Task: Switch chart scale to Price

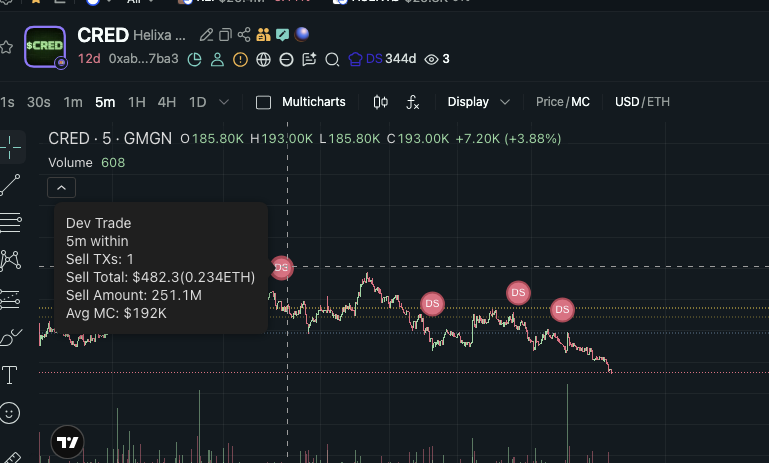Action: pyautogui.click(x=549, y=102)
